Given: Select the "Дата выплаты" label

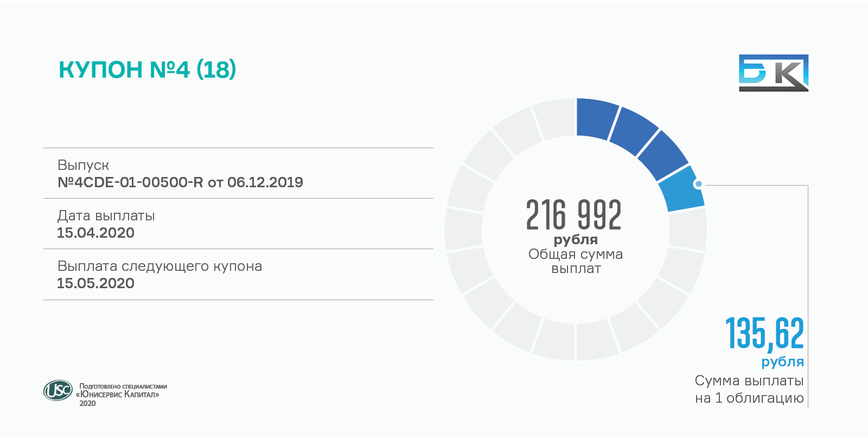Looking at the screenshot, I should pos(106,215).
